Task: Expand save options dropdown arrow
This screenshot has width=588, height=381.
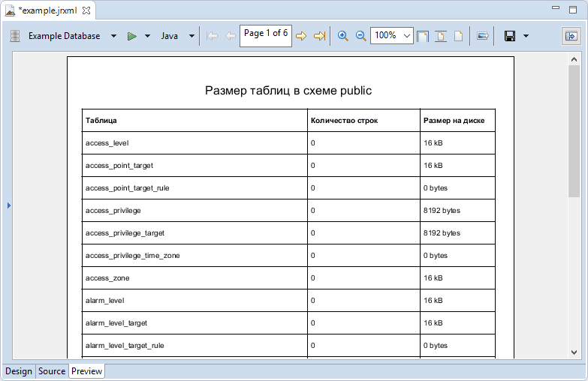Action: click(x=526, y=36)
